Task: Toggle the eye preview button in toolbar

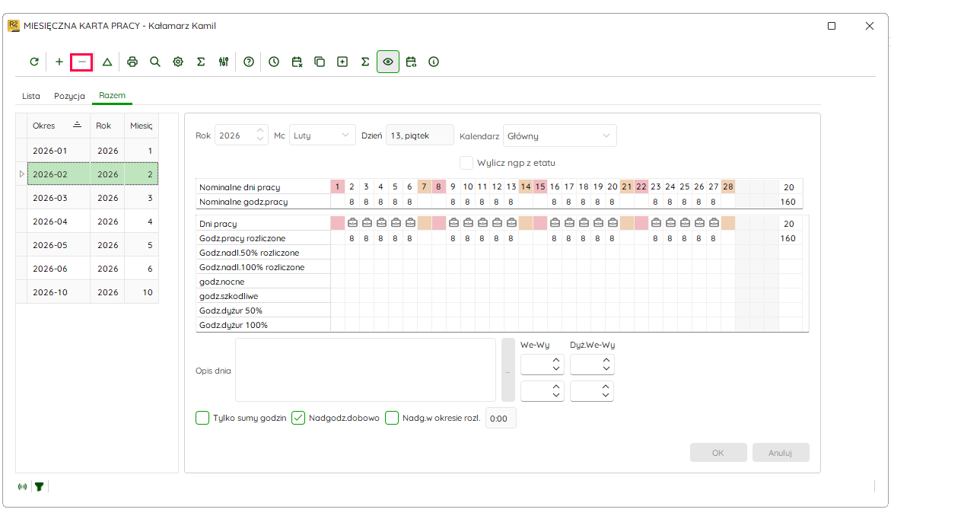Action: tap(388, 62)
